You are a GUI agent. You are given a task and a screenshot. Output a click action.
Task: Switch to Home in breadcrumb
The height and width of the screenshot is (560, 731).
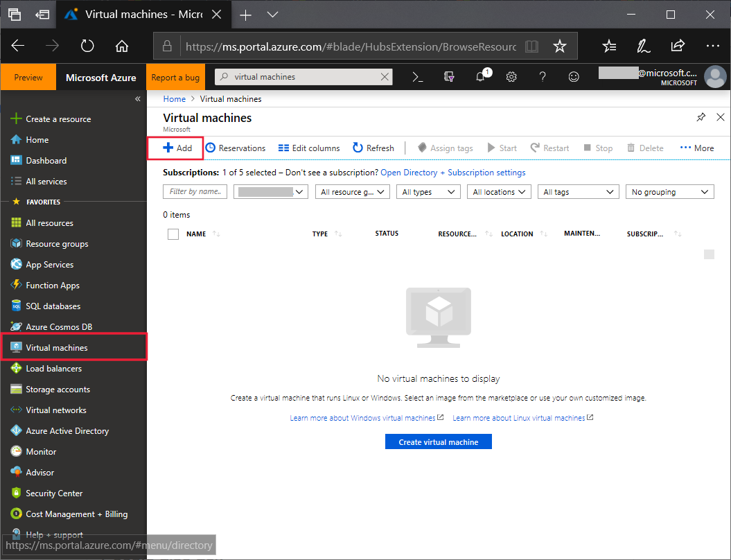click(x=174, y=98)
